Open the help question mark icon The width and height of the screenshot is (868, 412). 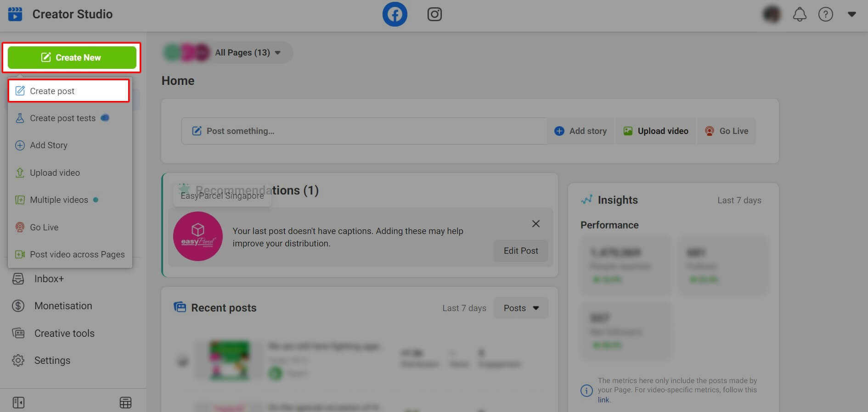pyautogui.click(x=825, y=15)
